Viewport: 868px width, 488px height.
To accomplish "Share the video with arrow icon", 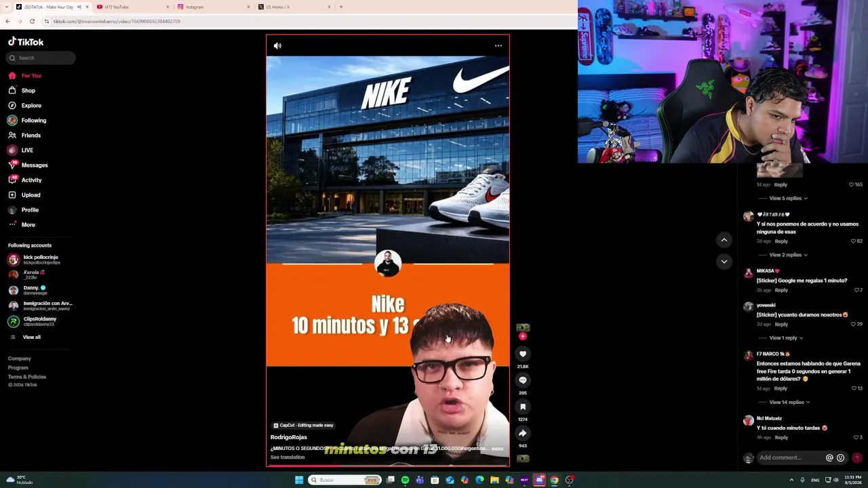I will point(523,433).
